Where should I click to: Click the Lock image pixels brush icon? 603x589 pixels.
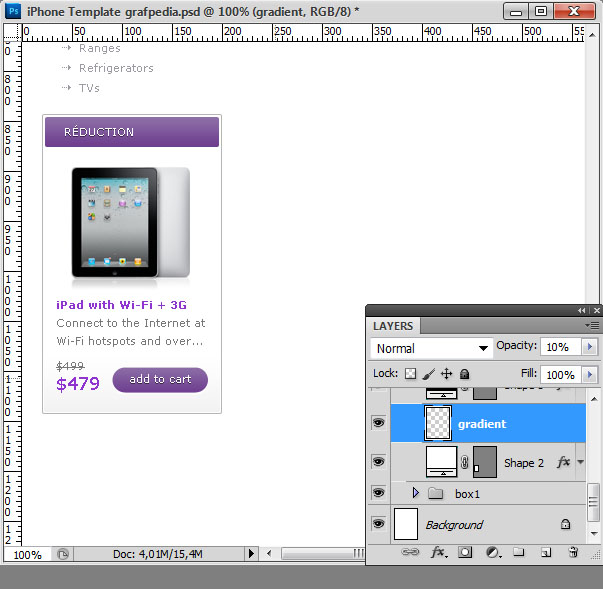tap(428, 374)
